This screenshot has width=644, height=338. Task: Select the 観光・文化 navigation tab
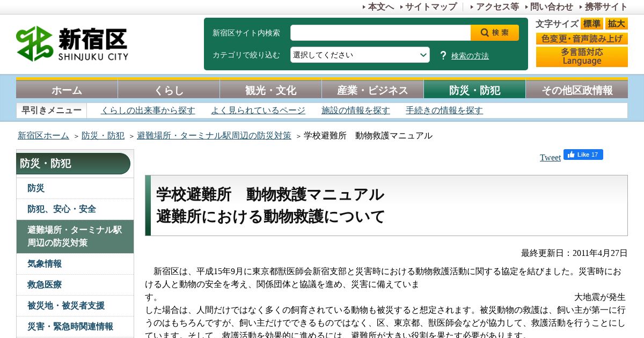tap(271, 90)
